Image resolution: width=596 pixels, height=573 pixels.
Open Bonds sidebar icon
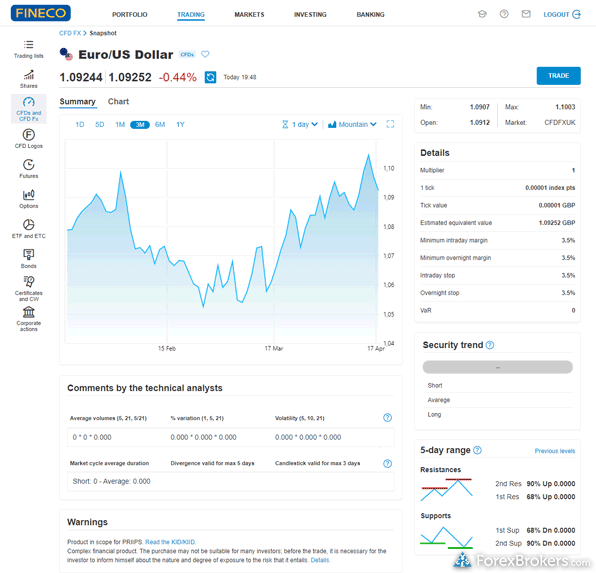(29, 259)
